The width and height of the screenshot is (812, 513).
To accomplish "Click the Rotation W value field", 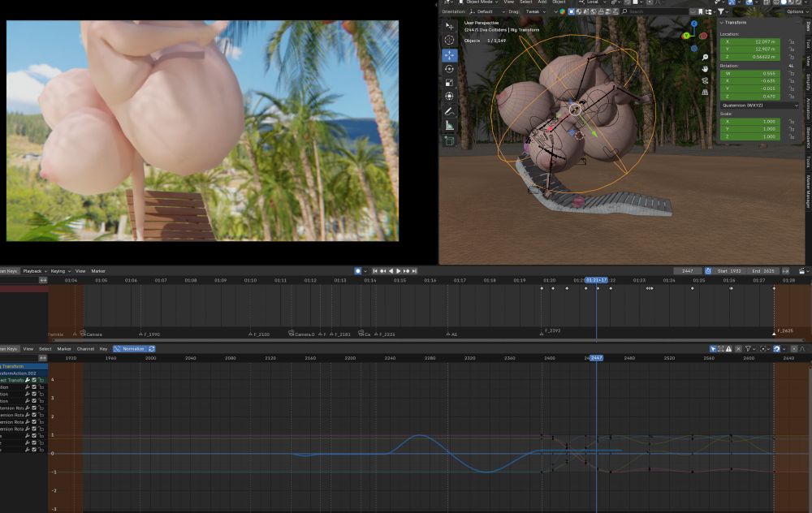I will 750,74.
